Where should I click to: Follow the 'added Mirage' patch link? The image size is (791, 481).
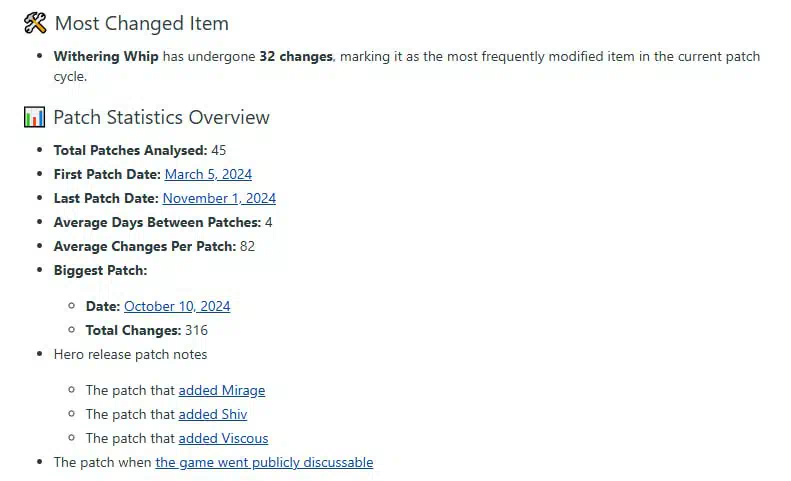[222, 390]
